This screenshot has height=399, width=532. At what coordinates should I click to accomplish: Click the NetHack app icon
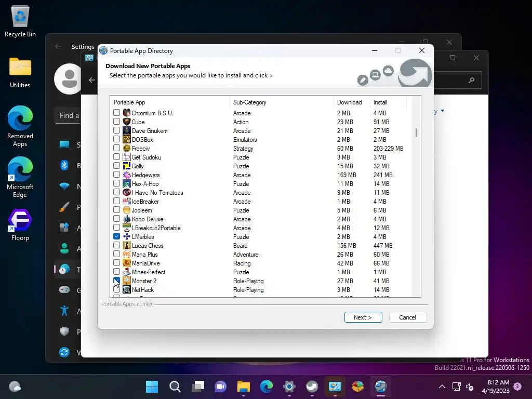pyautogui.click(x=127, y=289)
